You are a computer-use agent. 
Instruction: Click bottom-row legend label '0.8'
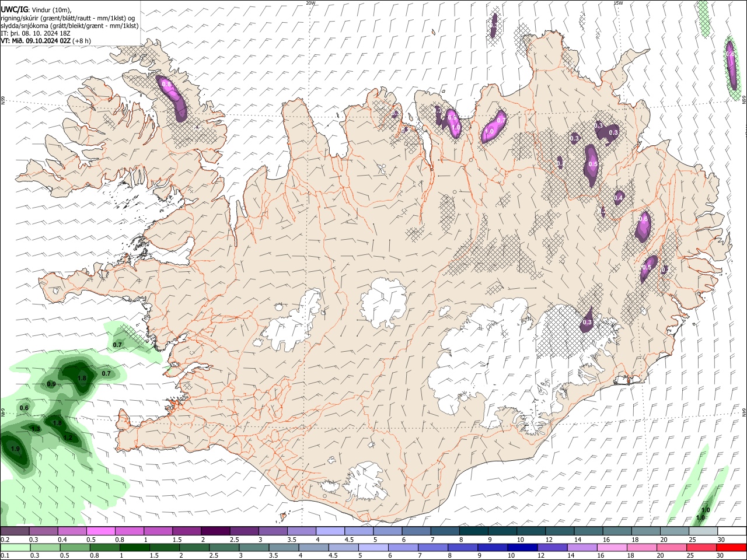pyautogui.click(x=95, y=556)
